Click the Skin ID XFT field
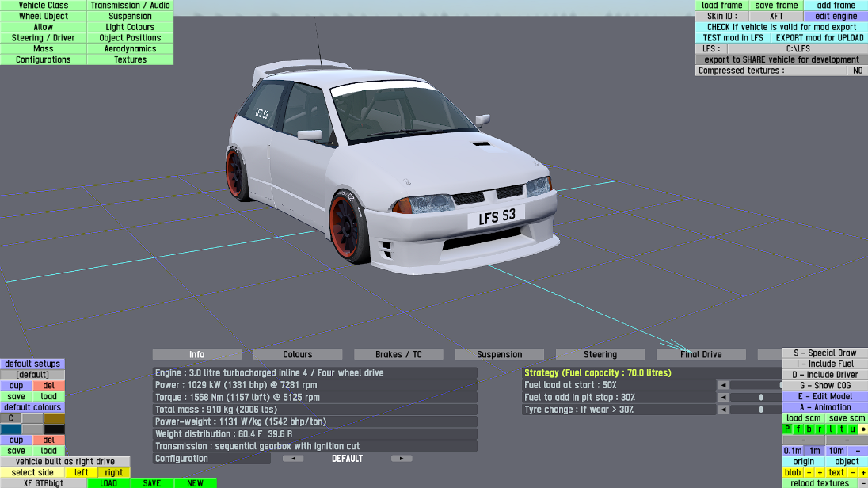The height and width of the screenshot is (488, 868). pyautogui.click(x=776, y=16)
